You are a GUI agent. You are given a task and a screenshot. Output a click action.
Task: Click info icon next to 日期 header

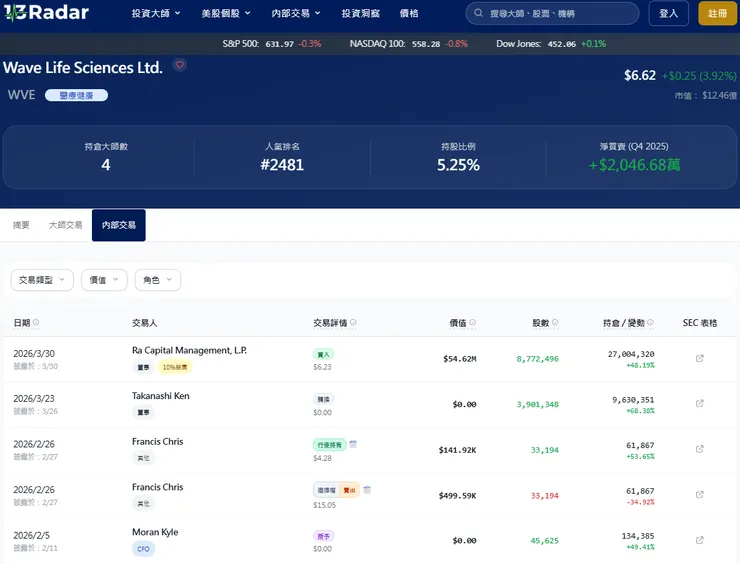[x=36, y=322]
